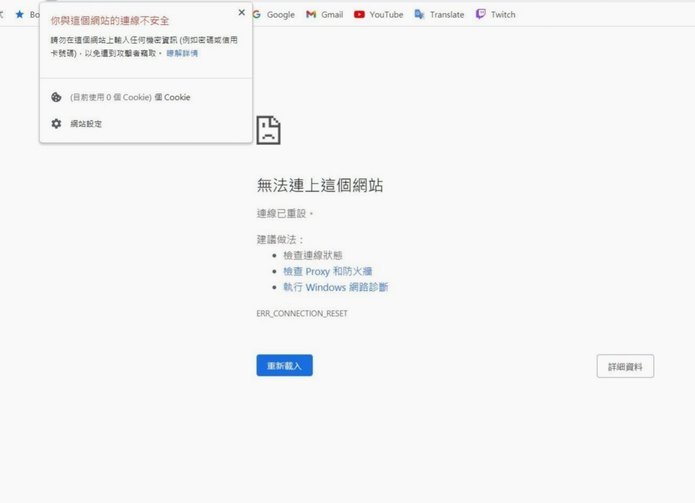Click 執行 Windows 網路診斷 link

coord(336,287)
